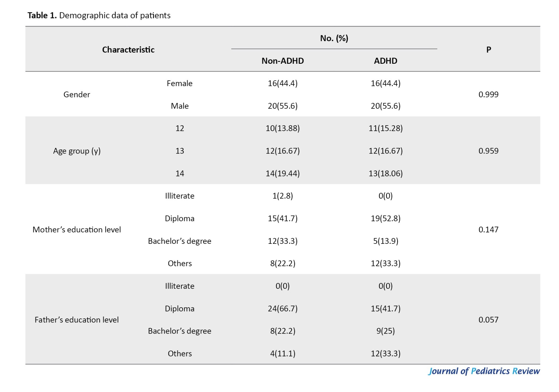Select the Female subcategory label
Viewport: 559px width, 392px height.
coord(179,83)
